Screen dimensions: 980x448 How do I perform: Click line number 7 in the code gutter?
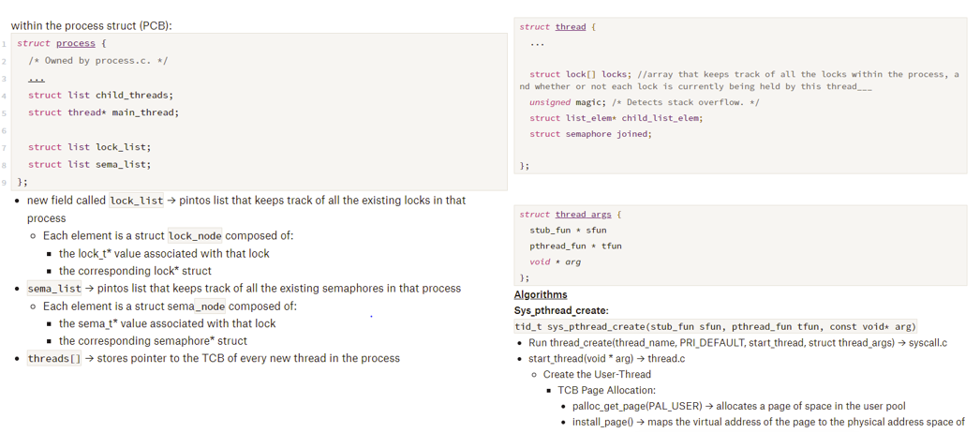5,147
